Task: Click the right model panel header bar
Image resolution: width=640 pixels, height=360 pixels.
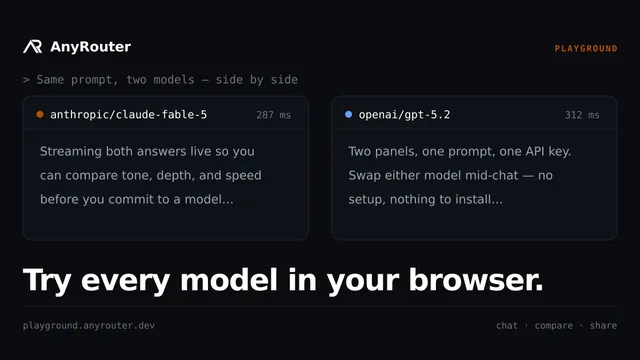Action: tap(474, 113)
